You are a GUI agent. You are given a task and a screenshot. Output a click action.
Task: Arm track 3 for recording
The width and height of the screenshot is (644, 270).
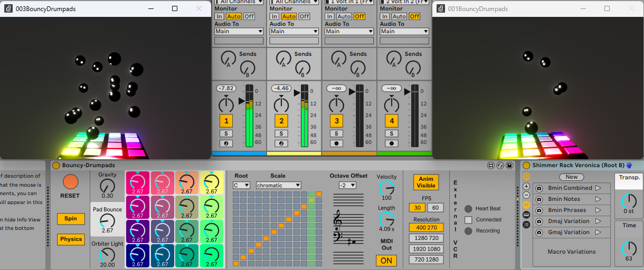click(x=336, y=143)
